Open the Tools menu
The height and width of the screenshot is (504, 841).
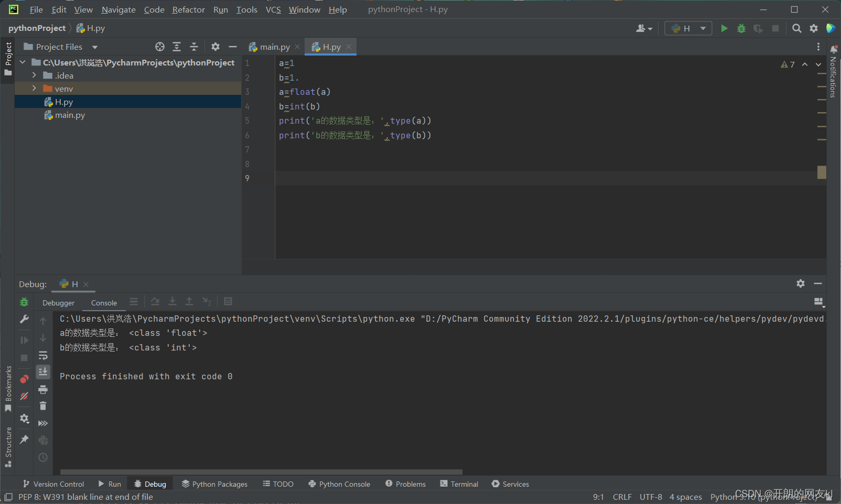(246, 9)
